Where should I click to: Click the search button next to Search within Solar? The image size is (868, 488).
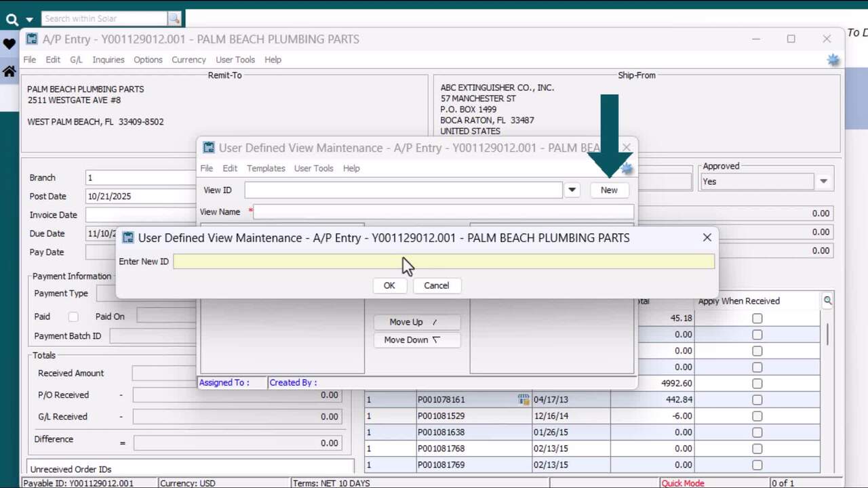point(174,19)
